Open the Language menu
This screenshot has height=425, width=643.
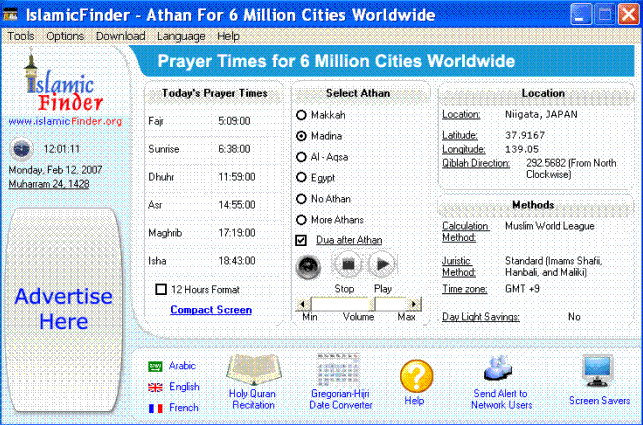pos(181,36)
